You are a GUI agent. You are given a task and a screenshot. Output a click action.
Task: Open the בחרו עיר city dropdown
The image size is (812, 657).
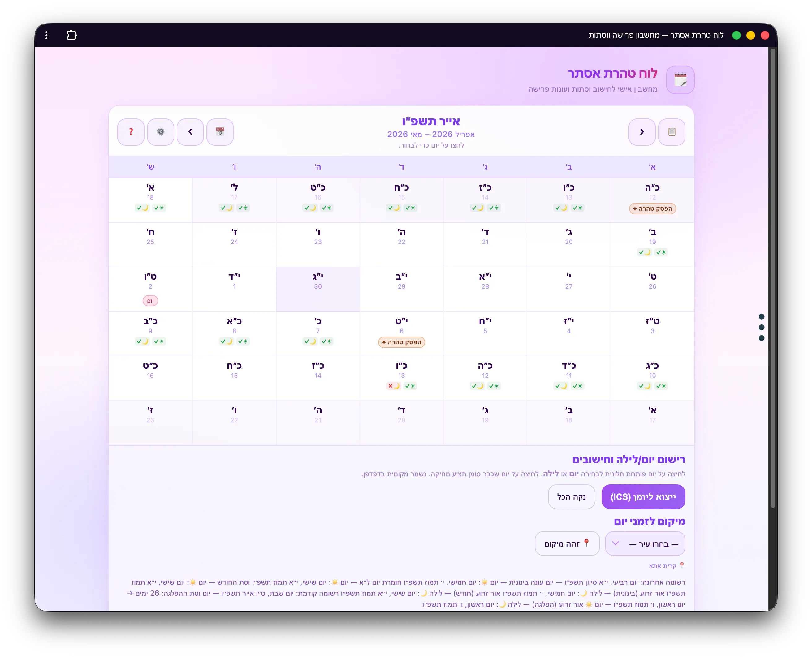click(x=645, y=543)
